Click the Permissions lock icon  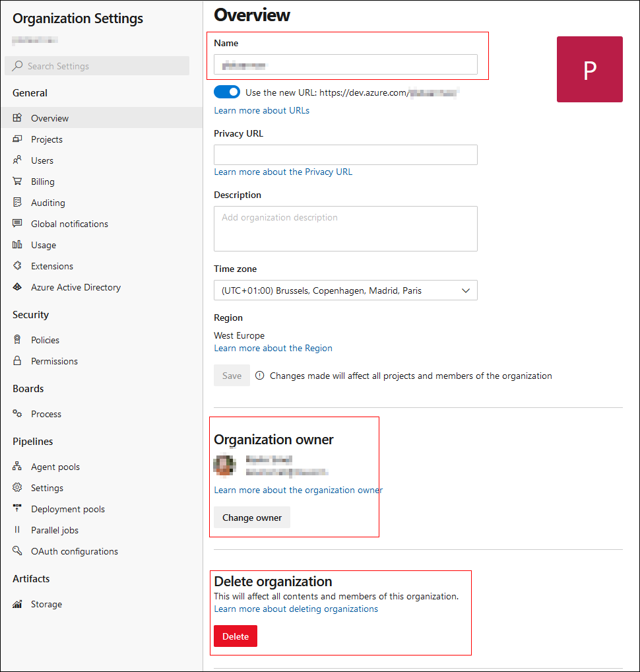(x=17, y=361)
